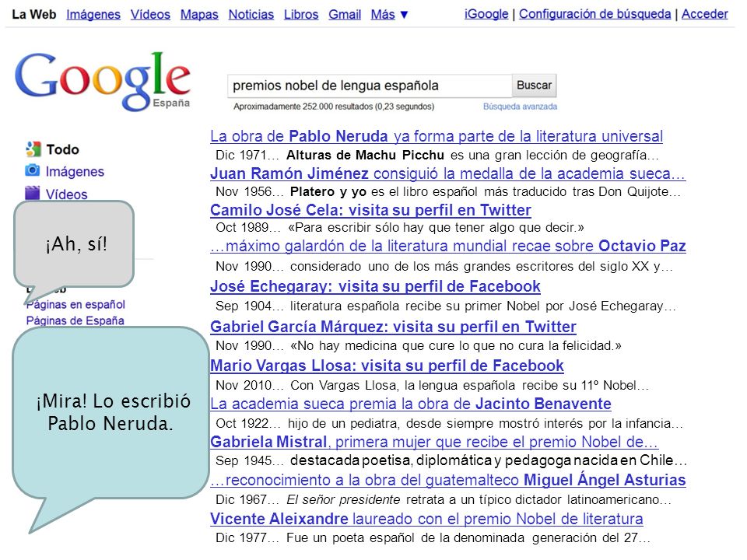The width and height of the screenshot is (747, 560).
Task: Open Búsqueda avanzada link
Action: click(x=521, y=107)
